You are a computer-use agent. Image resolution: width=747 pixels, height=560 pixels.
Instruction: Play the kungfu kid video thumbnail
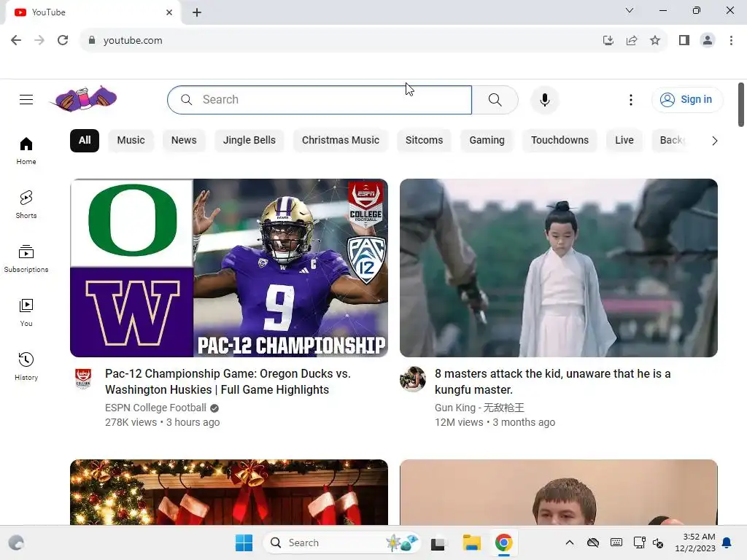point(558,268)
